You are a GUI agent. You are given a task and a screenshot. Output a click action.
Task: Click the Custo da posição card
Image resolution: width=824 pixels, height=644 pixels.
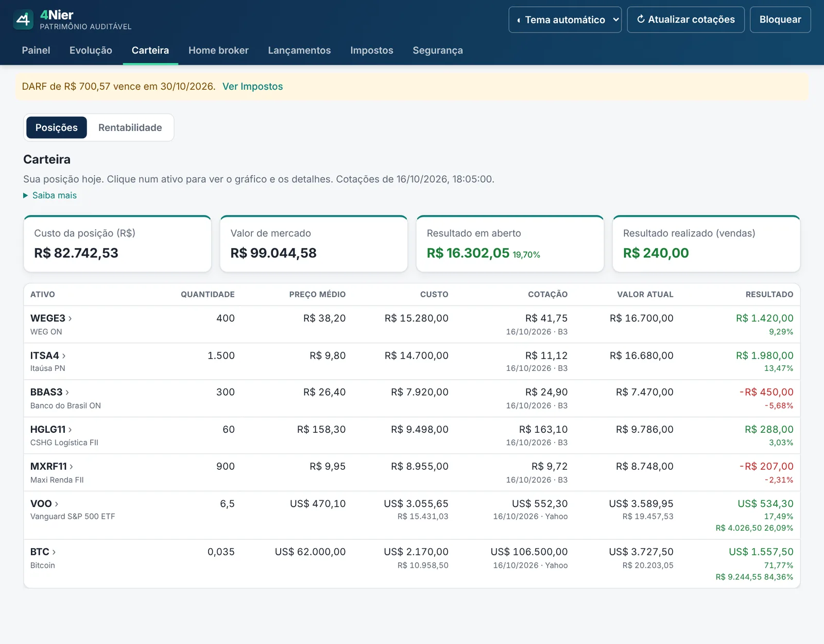(x=117, y=244)
